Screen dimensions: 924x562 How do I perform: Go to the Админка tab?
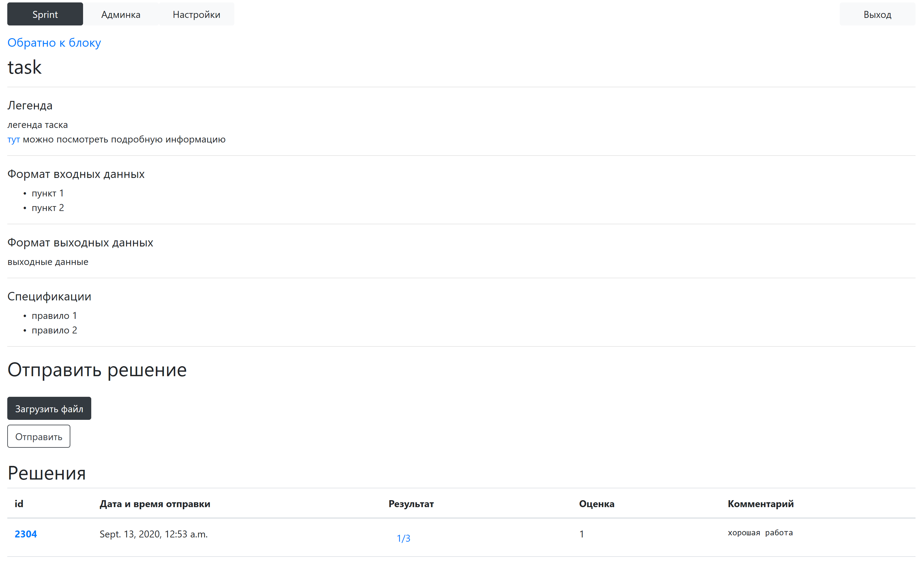click(121, 14)
